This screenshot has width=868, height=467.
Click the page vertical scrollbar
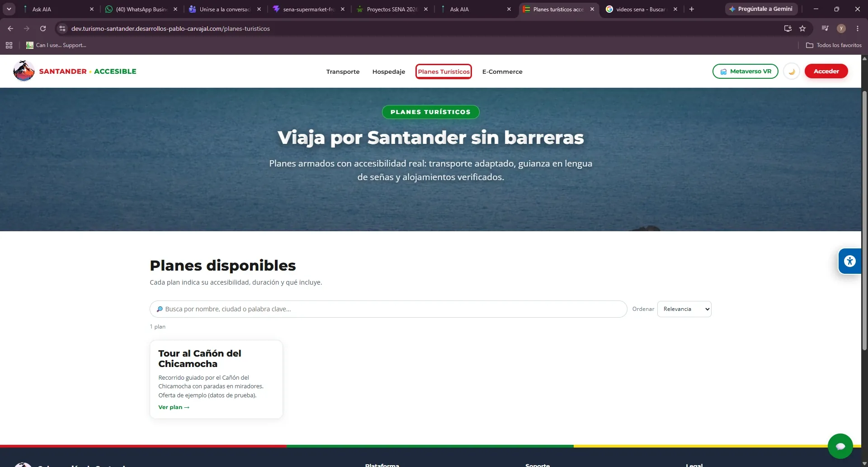(x=864, y=221)
